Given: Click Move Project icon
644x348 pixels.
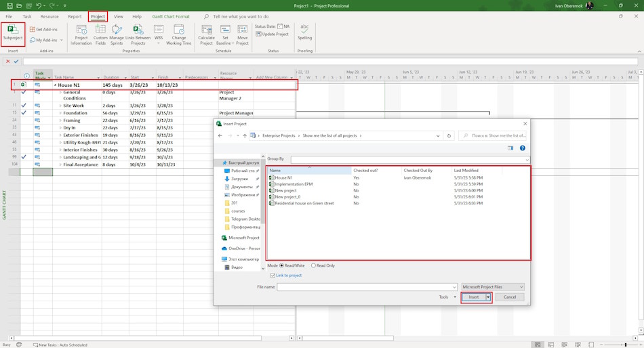Looking at the screenshot, I should [x=242, y=35].
